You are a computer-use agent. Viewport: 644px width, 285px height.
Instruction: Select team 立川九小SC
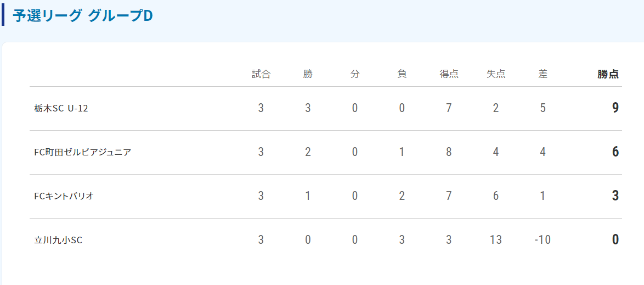coord(58,240)
